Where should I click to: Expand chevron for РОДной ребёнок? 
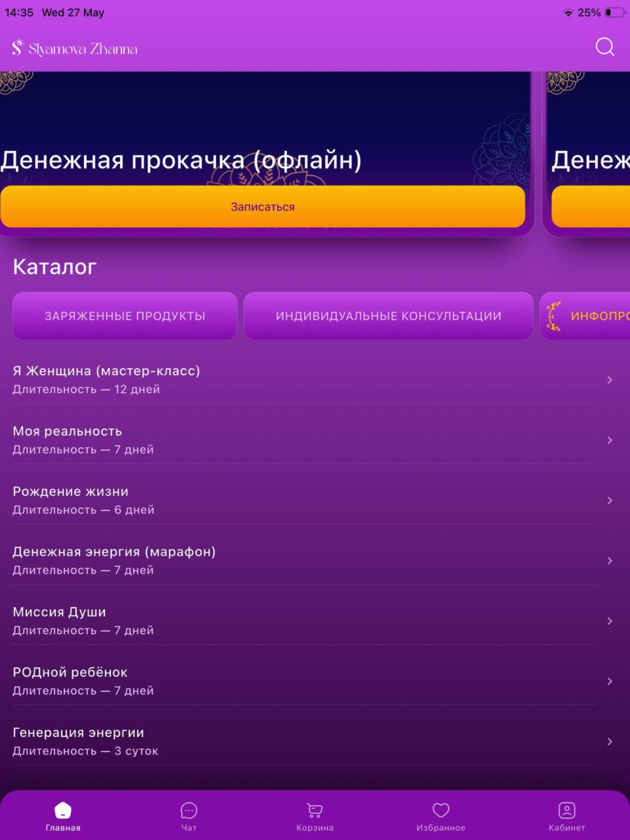pos(610,682)
